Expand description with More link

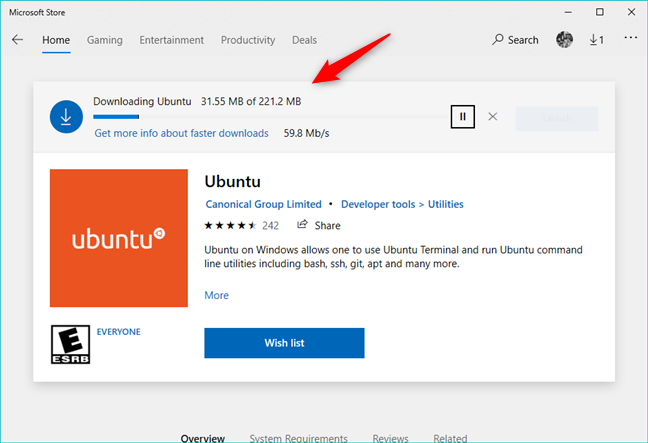[x=217, y=295]
